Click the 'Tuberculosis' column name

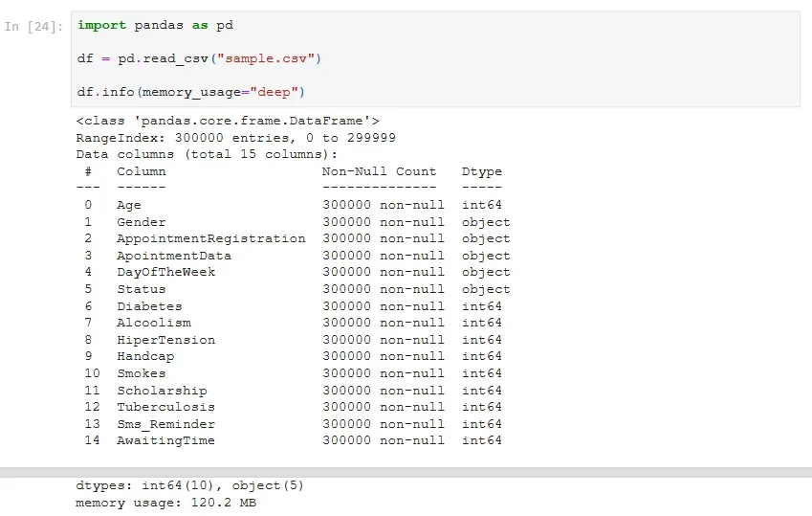point(165,407)
